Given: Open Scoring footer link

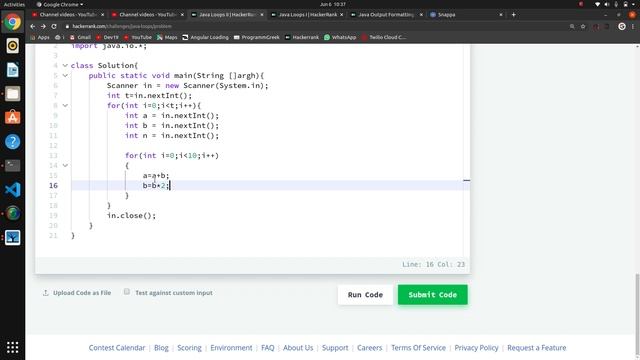Looking at the screenshot, I should [x=189, y=348].
